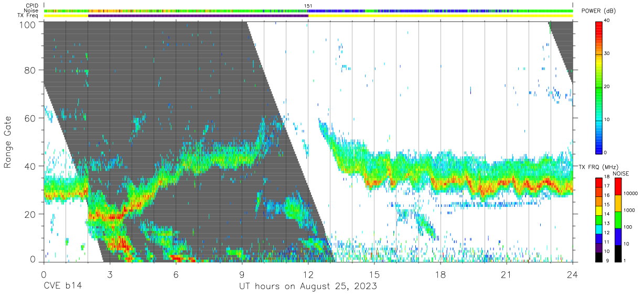This screenshot has width=644, height=297.
Task: Click the Range Gate axis title
Action: click(x=8, y=142)
